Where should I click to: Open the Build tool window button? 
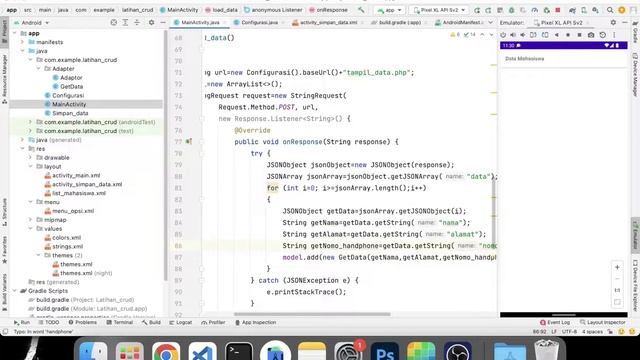[x=151, y=322]
